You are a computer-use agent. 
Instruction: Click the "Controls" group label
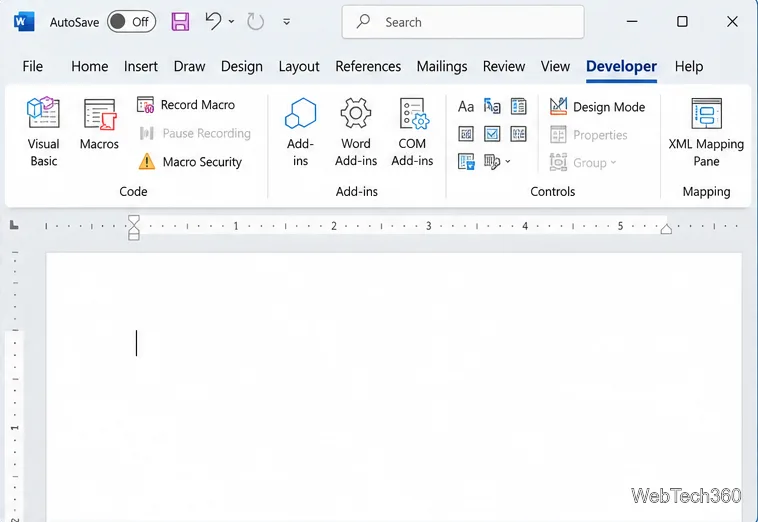point(553,191)
